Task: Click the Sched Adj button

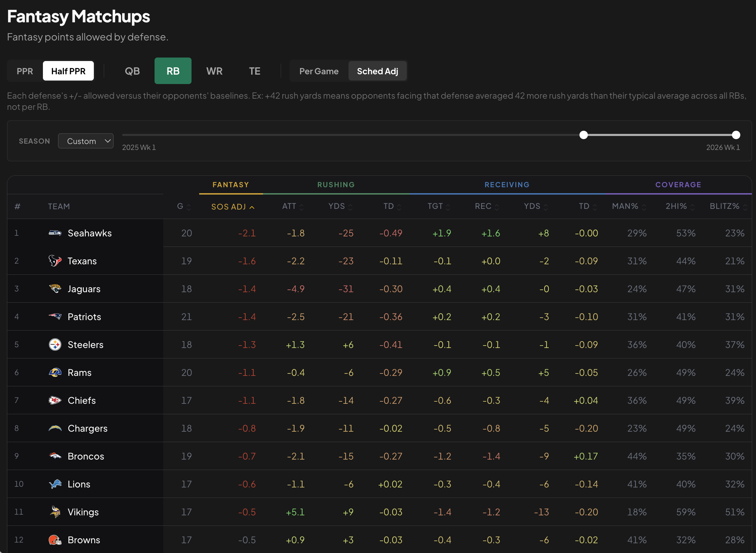Action: tap(377, 71)
